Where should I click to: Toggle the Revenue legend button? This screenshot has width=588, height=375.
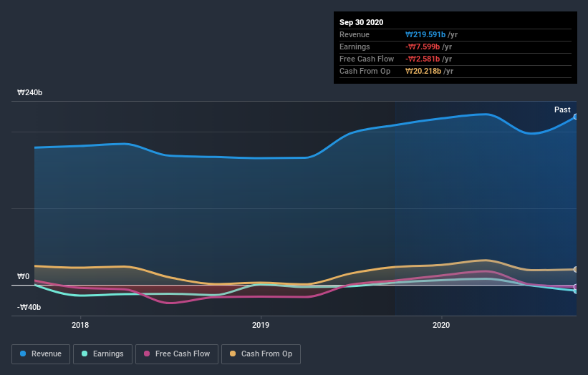41,354
